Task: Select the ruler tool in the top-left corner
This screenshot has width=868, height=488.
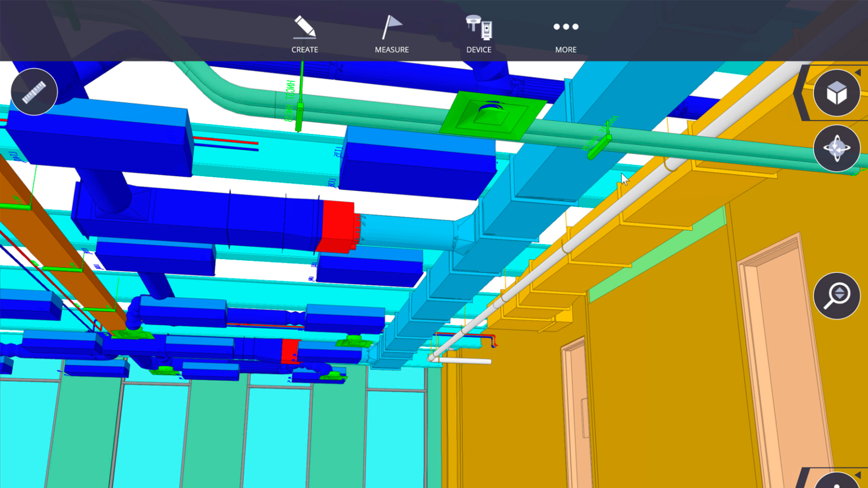Action: [33, 91]
